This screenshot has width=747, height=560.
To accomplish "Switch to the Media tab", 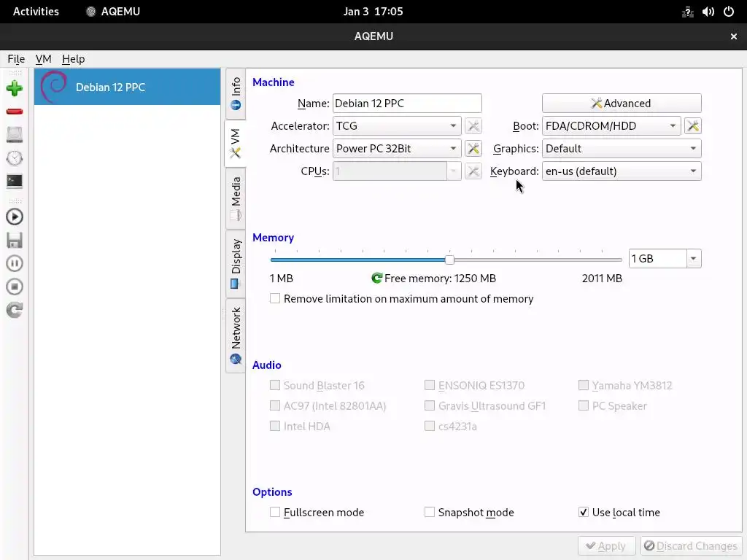I will [x=236, y=198].
